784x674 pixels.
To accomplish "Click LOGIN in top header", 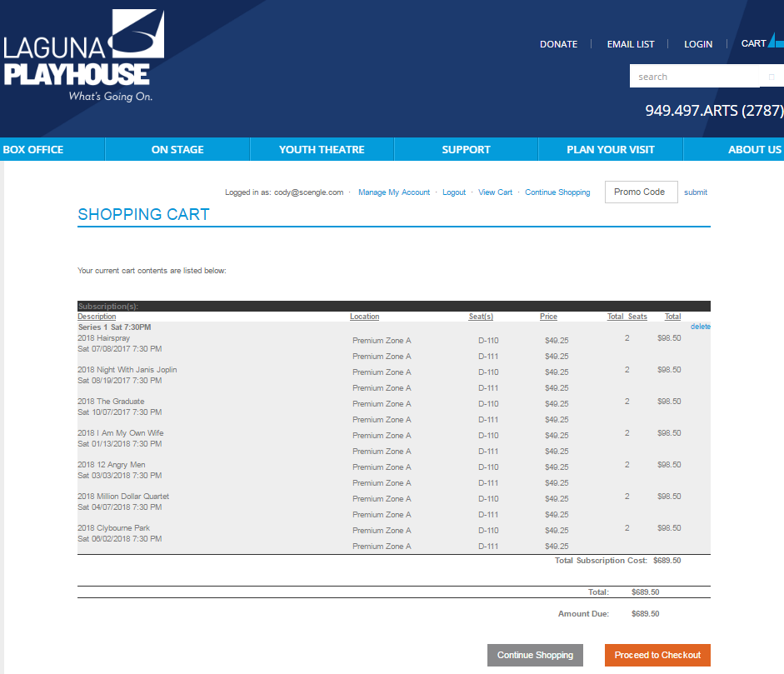I will (x=698, y=44).
